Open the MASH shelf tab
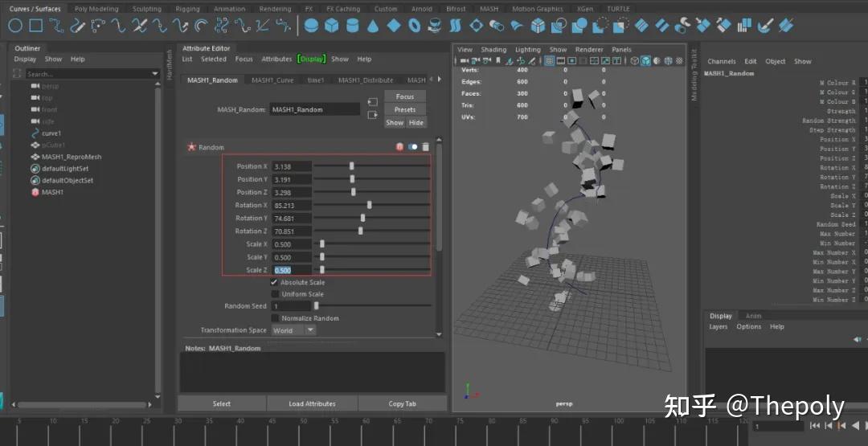Viewport: 868px width, 446px height. coord(489,9)
